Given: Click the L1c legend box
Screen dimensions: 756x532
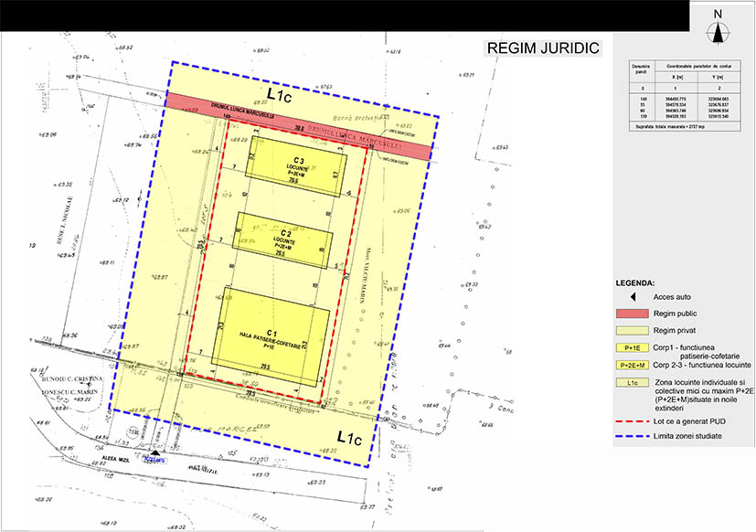Looking at the screenshot, I should (x=632, y=382).
